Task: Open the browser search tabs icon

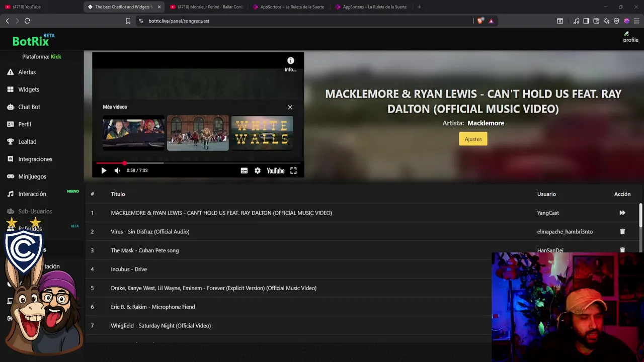Action: pyautogui.click(x=560, y=21)
